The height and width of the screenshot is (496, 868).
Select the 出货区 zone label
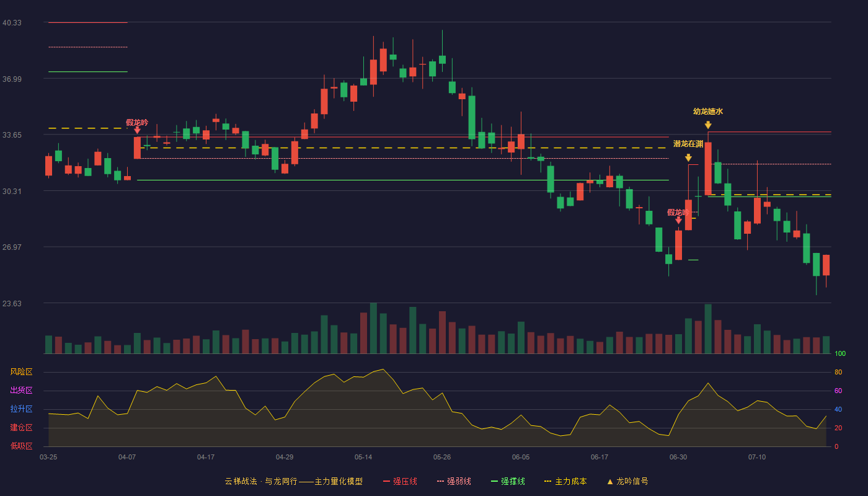click(21, 391)
